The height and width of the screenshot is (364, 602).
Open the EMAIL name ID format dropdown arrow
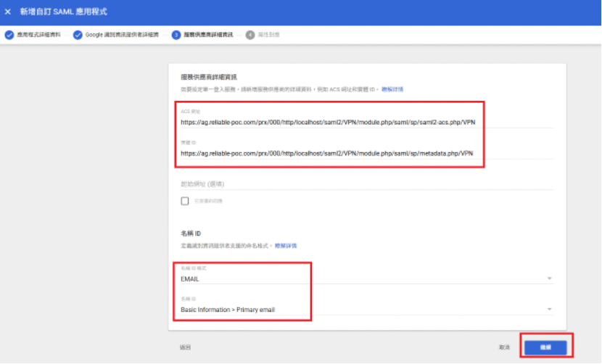click(x=549, y=278)
